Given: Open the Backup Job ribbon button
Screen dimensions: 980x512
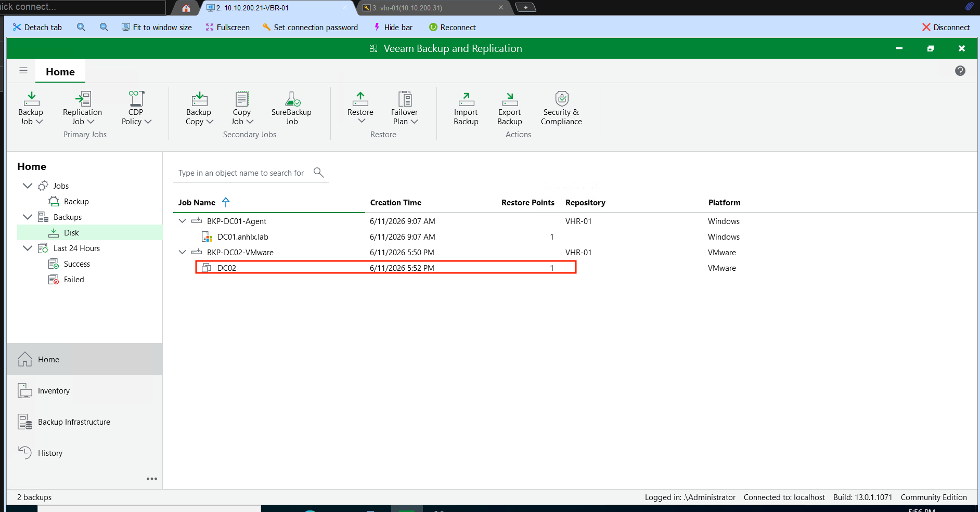Looking at the screenshot, I should coord(31,108).
